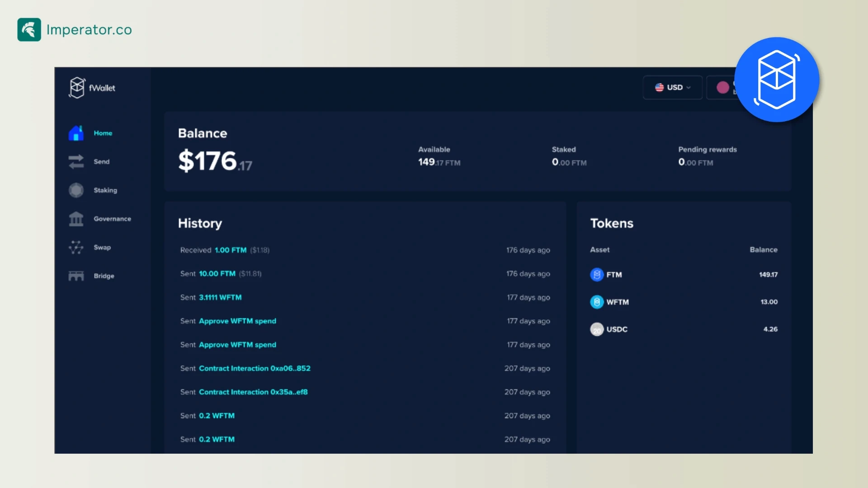The height and width of the screenshot is (488, 868).
Task: Click the Staked label
Action: coord(564,149)
